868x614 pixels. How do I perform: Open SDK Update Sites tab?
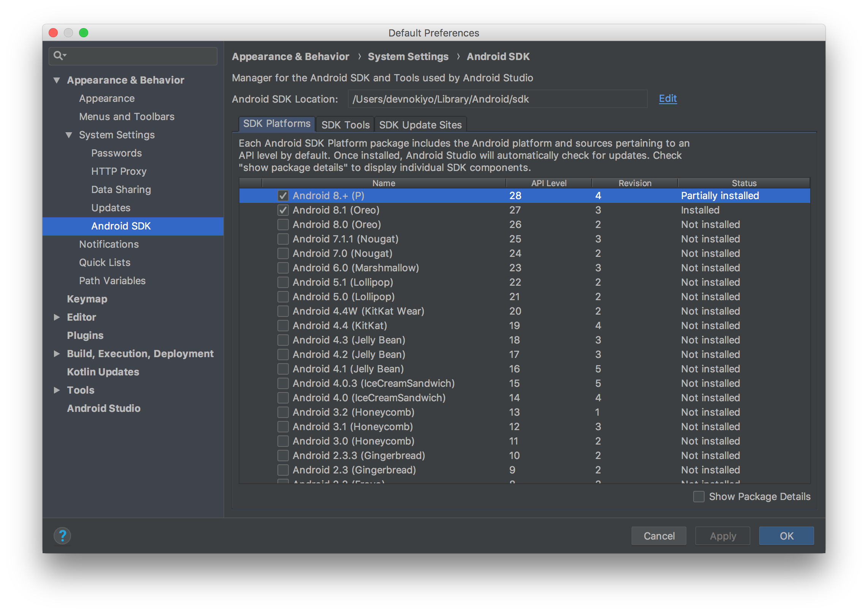(x=420, y=125)
